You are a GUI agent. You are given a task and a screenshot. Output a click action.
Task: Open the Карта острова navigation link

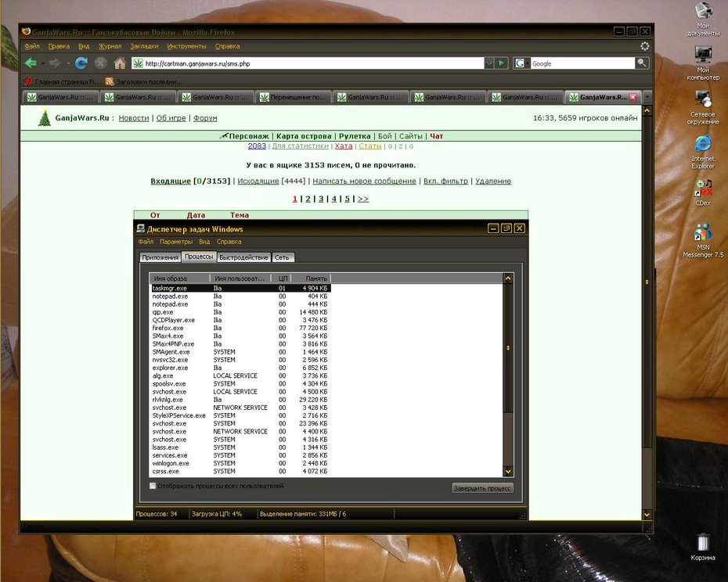tap(304, 136)
